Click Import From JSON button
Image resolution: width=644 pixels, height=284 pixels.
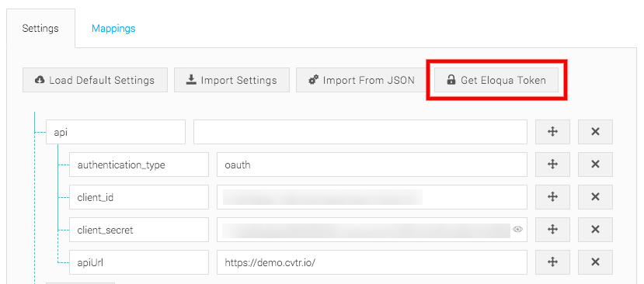coord(361,80)
